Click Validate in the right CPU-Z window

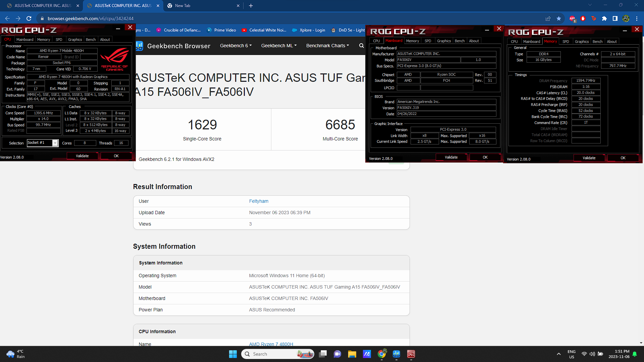[589, 158]
